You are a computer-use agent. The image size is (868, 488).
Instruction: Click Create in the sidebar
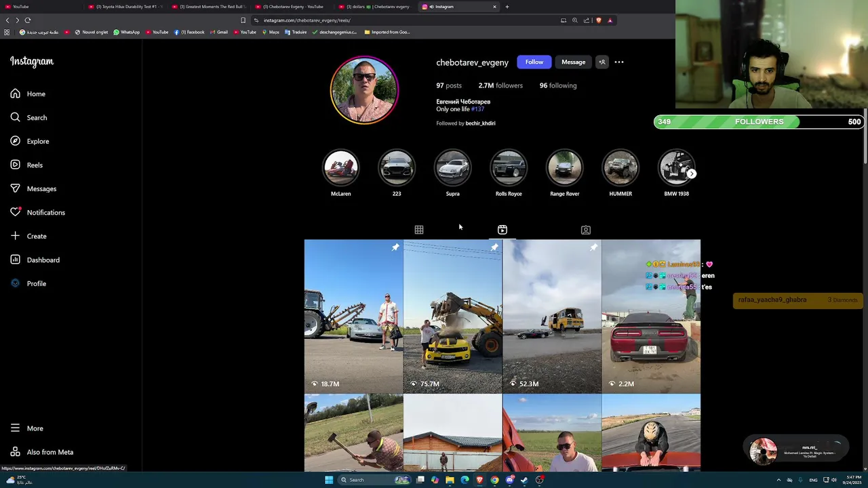[x=28, y=236]
